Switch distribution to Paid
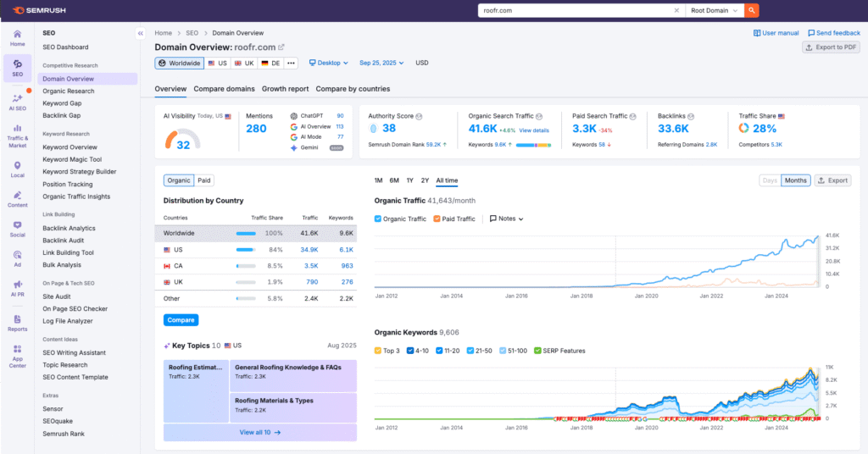868x454 pixels. (x=204, y=180)
